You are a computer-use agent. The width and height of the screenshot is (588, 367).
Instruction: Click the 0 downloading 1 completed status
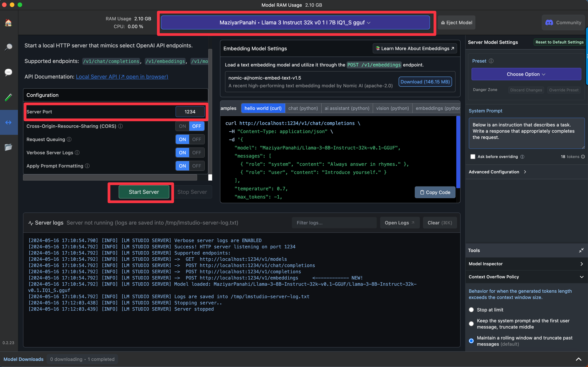[82, 359]
